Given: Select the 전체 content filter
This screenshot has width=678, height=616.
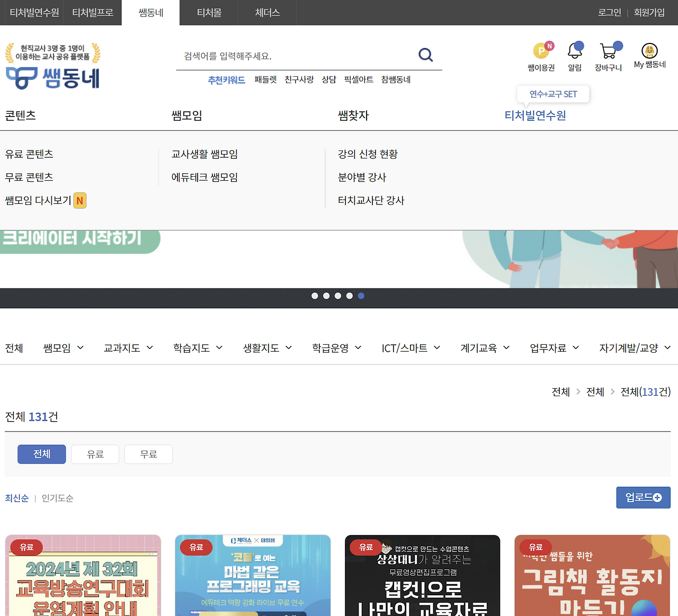Looking at the screenshot, I should coord(41,454).
